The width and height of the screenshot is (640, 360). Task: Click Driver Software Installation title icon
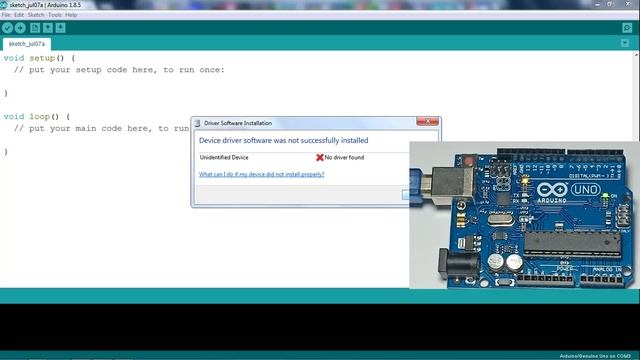pos(197,123)
